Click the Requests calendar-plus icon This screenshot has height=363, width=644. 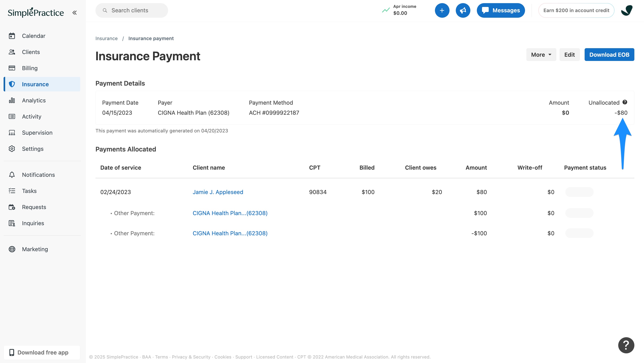coord(12,207)
